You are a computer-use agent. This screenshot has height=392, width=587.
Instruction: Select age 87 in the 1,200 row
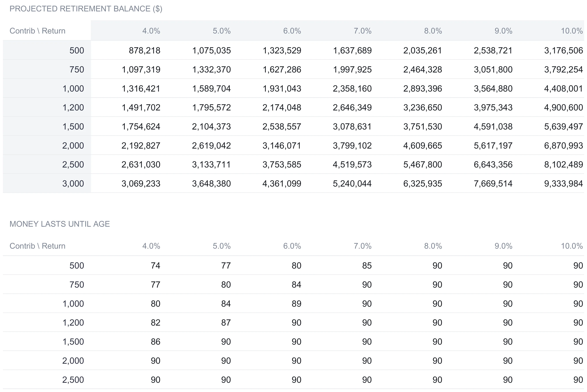226,323
